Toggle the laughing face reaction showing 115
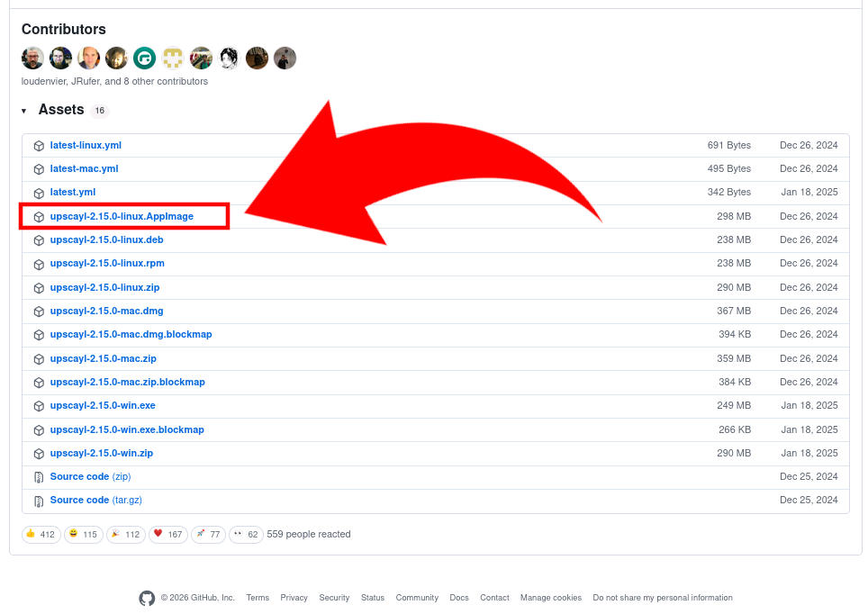868x614 pixels. 84,534
